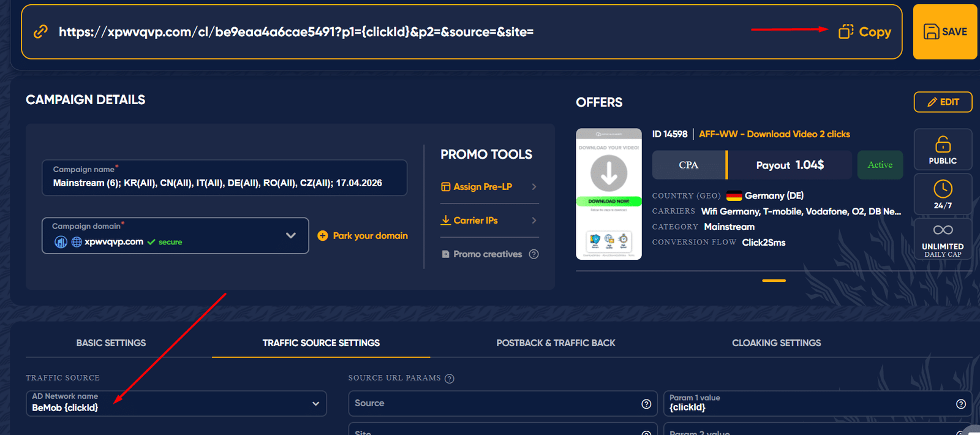Click the Param 1 value help icon

tap(960, 404)
